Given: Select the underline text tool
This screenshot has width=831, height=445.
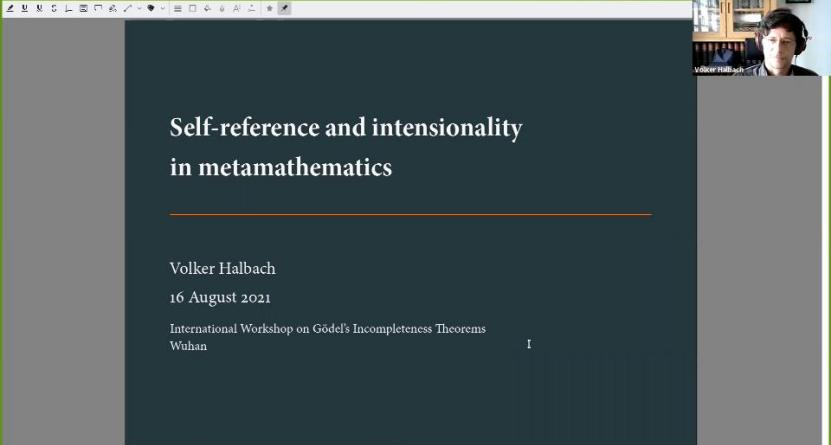Looking at the screenshot, I should tap(25, 8).
